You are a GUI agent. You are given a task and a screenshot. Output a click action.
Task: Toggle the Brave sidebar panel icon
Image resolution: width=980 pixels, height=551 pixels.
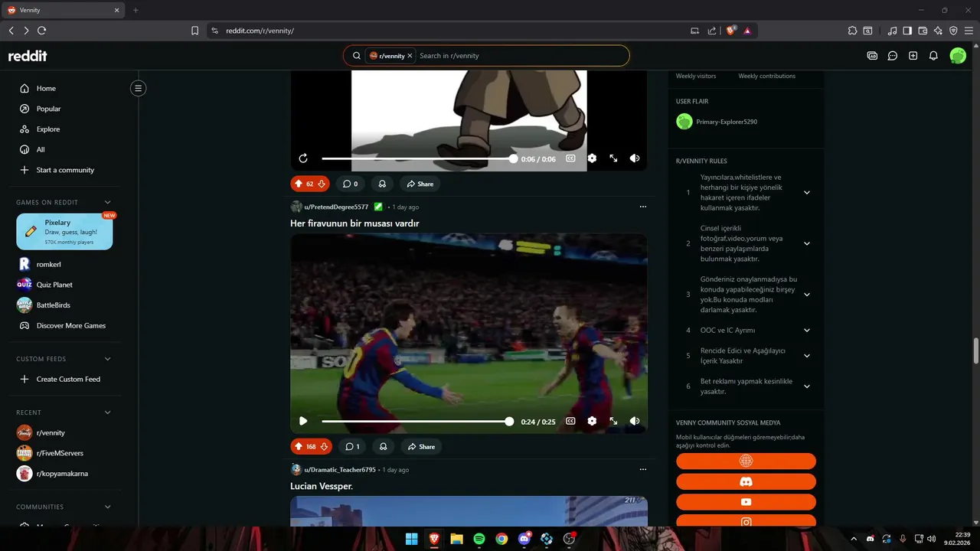pos(907,31)
